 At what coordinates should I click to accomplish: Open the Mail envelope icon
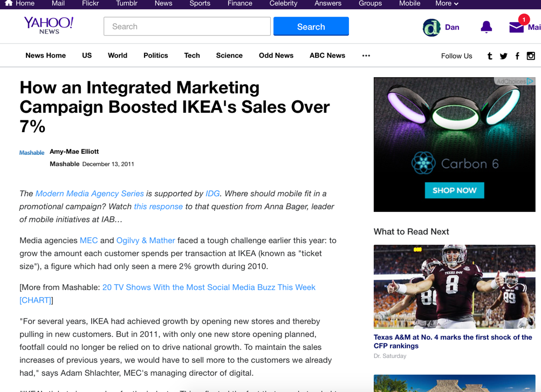[x=517, y=27]
